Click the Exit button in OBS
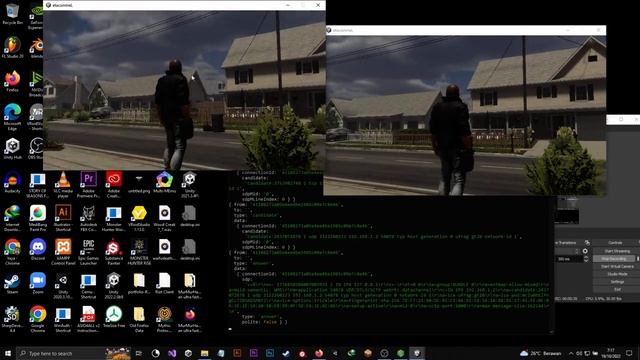 [x=617, y=289]
